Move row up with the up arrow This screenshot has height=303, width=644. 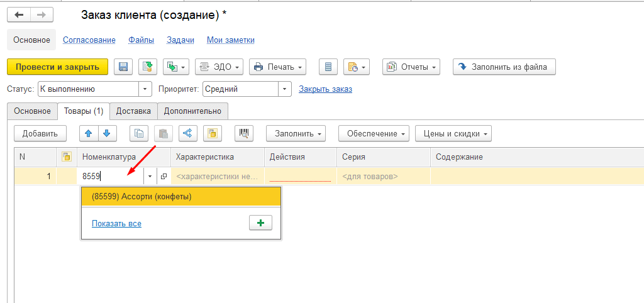89,133
